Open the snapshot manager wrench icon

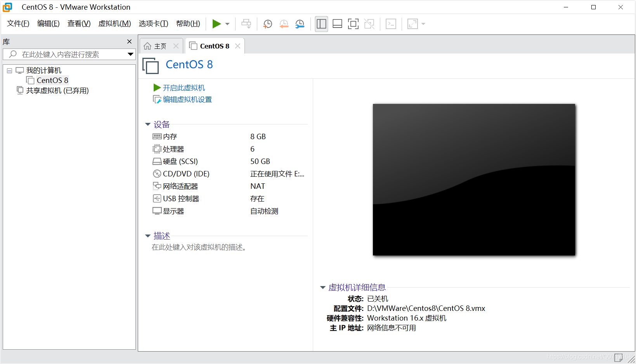(300, 24)
